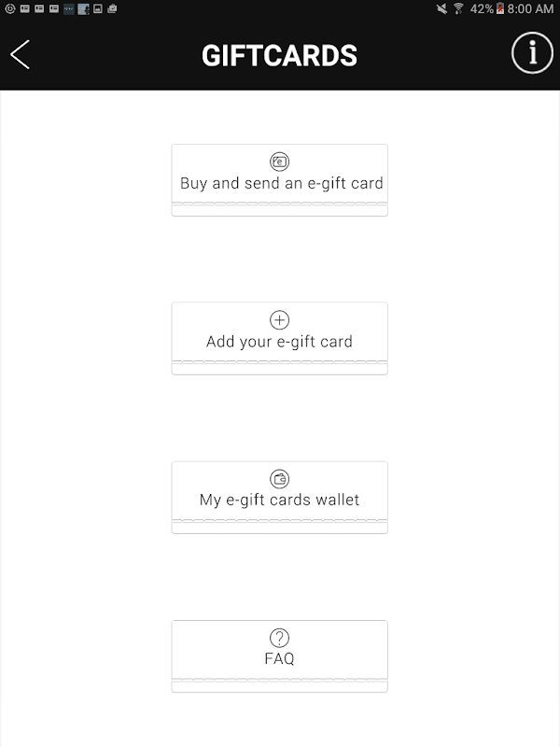Tap the 42% battery percentage

pyautogui.click(x=483, y=8)
